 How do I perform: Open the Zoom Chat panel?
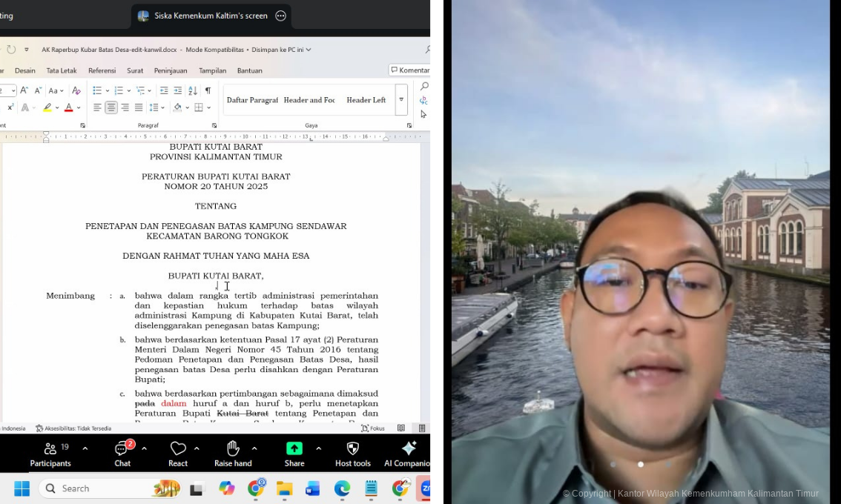[122, 453]
